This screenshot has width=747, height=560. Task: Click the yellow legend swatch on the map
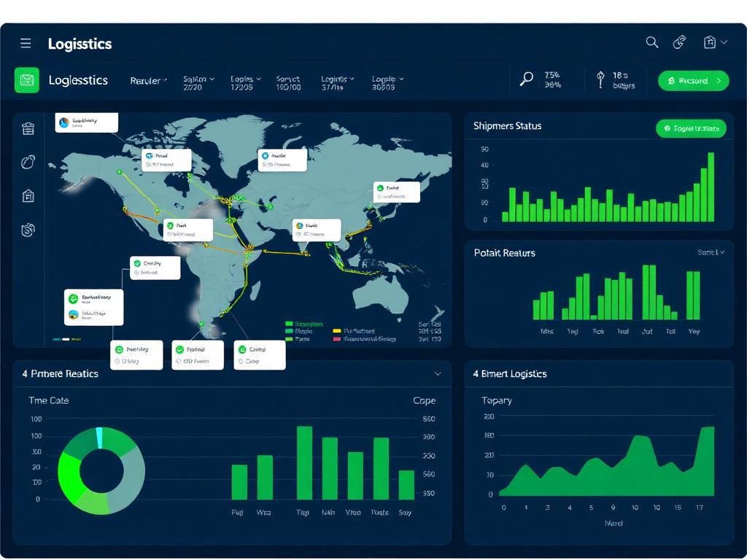pos(337,331)
